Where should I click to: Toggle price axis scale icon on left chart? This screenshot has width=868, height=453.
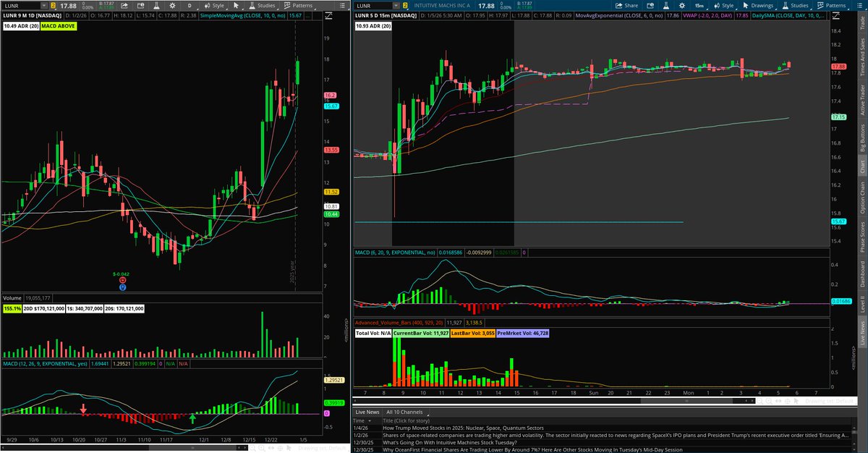[x=329, y=16]
